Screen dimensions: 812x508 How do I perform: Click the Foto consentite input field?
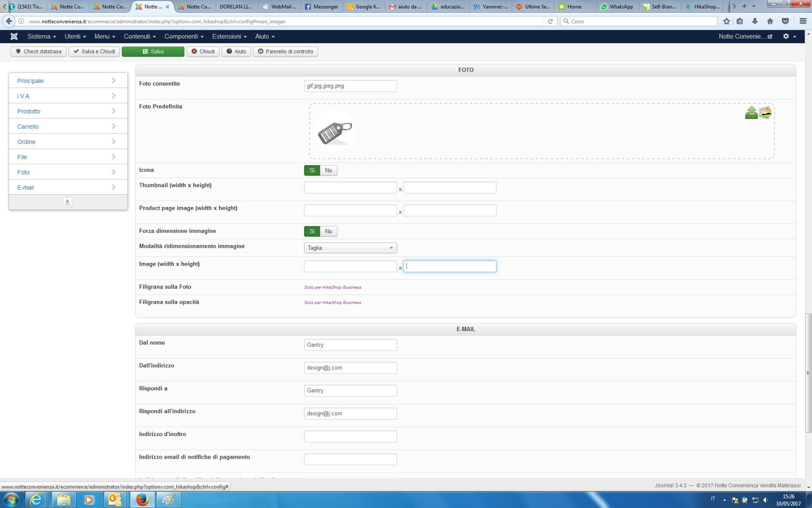tap(351, 86)
